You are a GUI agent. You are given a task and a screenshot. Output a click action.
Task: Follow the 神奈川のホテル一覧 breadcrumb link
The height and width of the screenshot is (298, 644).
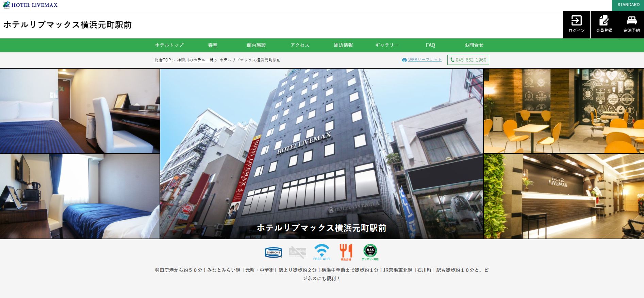coord(195,60)
